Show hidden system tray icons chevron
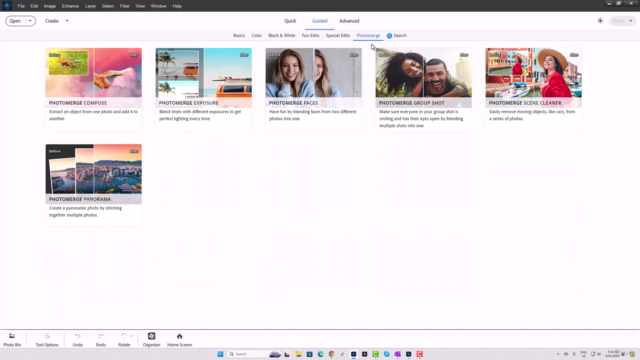Image resolution: width=640 pixels, height=360 pixels. pos(558,354)
